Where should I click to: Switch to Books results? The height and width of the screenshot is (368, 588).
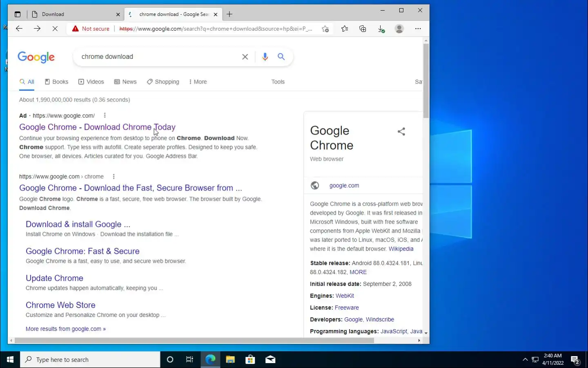pos(56,82)
